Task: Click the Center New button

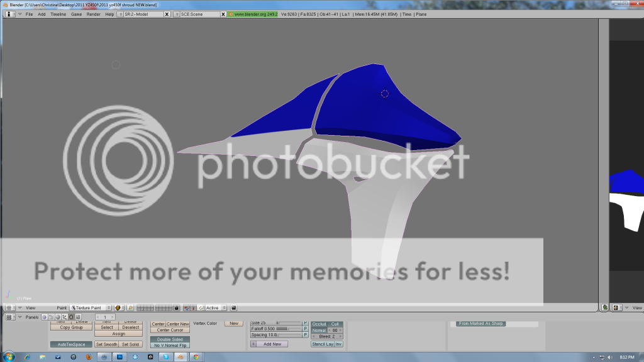Action: (x=178, y=324)
